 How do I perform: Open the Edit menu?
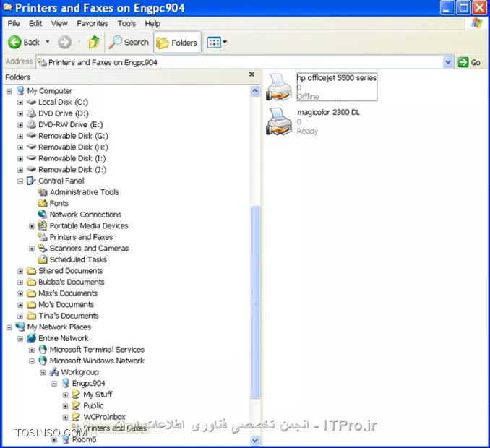click(35, 23)
